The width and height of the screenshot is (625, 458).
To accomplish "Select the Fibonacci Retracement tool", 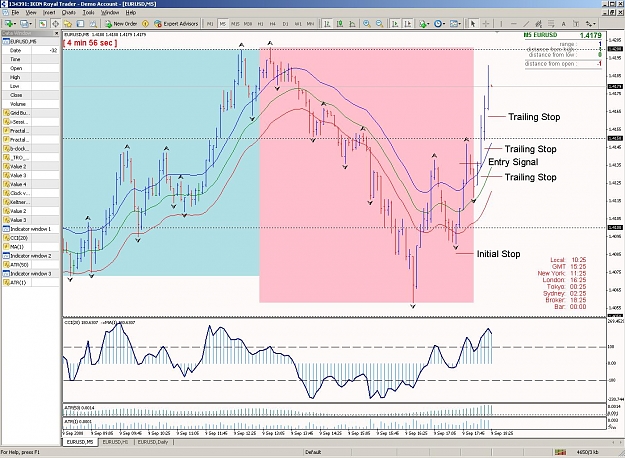I will pyautogui.click(x=551, y=24).
